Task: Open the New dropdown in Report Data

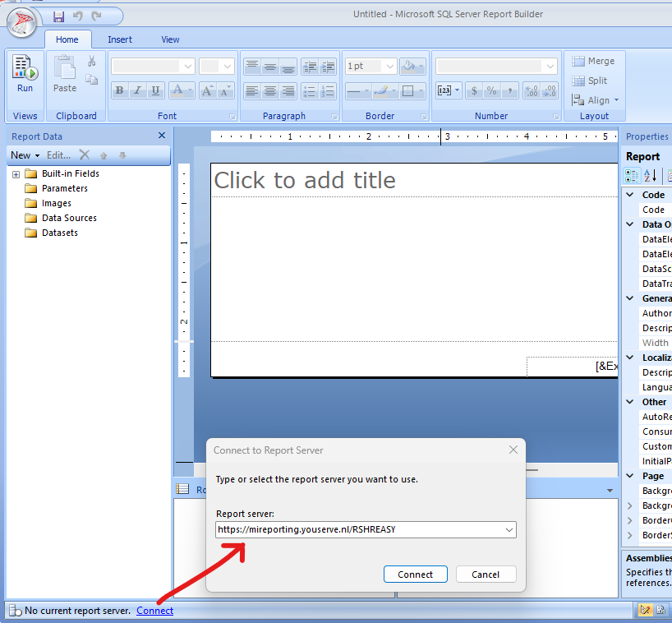Action: pyautogui.click(x=25, y=155)
